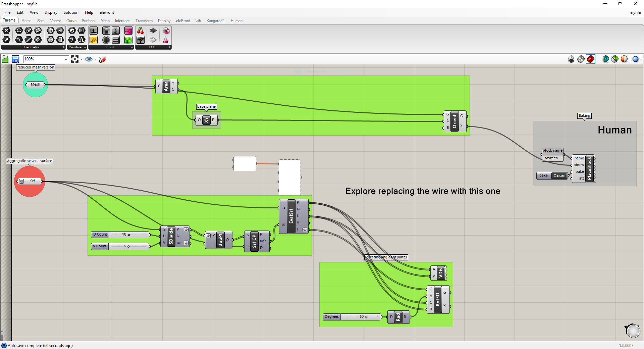Enable preview for selected objects only
644x349 pixels.
click(606, 59)
